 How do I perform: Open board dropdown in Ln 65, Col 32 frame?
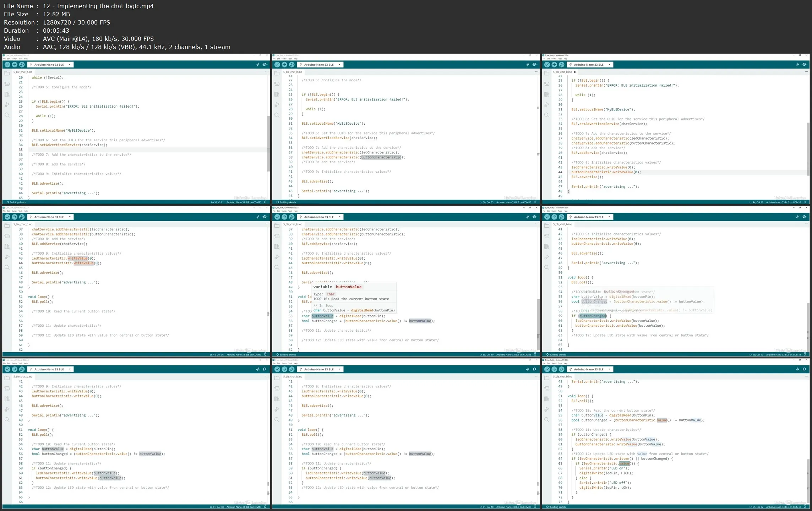point(590,369)
